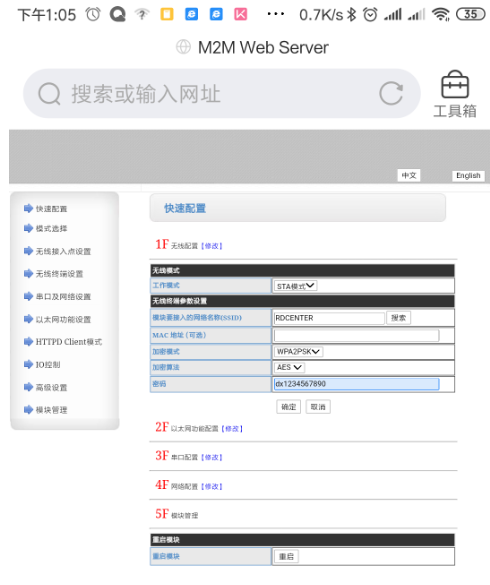Open 模式选择 in the sidebar menu
The image size is (490, 585).
(52, 228)
